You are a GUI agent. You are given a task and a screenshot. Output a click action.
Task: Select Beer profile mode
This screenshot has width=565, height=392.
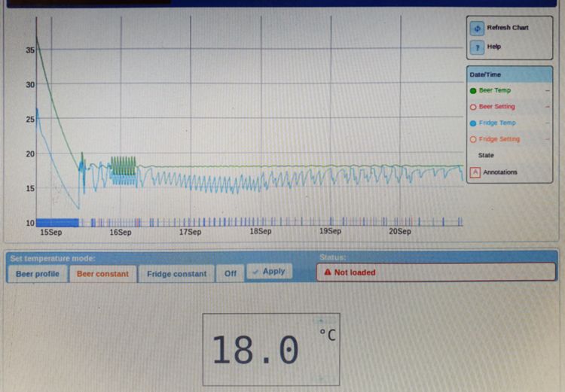[x=38, y=274]
